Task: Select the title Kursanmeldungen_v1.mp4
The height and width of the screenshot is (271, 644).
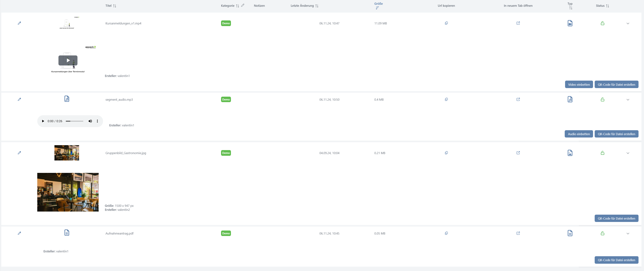Action: [x=123, y=23]
